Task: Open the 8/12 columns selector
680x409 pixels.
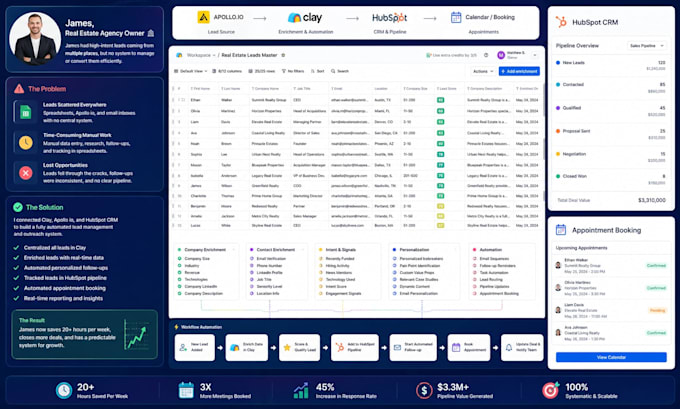Action: coord(227,71)
